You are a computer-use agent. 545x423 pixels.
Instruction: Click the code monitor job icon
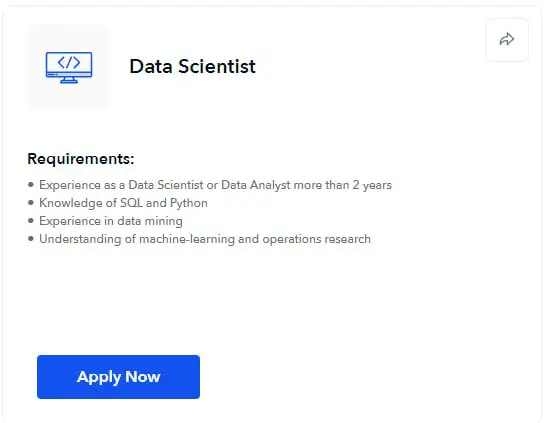point(69,67)
